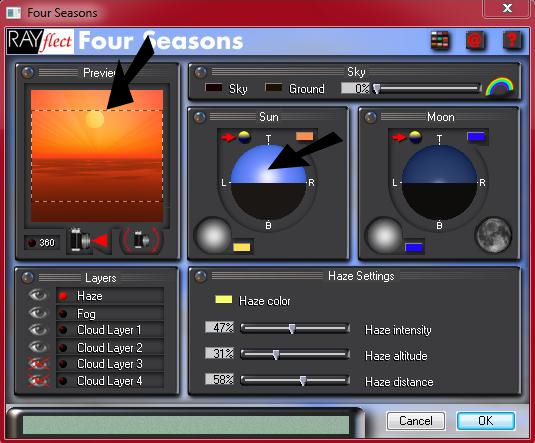Toggle the 360 preview option

(41, 243)
